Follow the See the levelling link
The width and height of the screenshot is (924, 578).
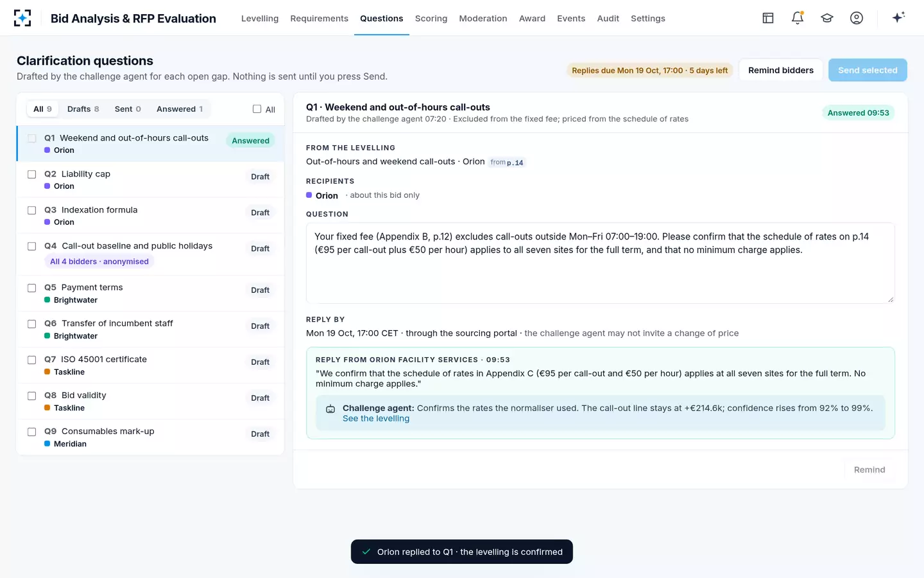(x=376, y=419)
